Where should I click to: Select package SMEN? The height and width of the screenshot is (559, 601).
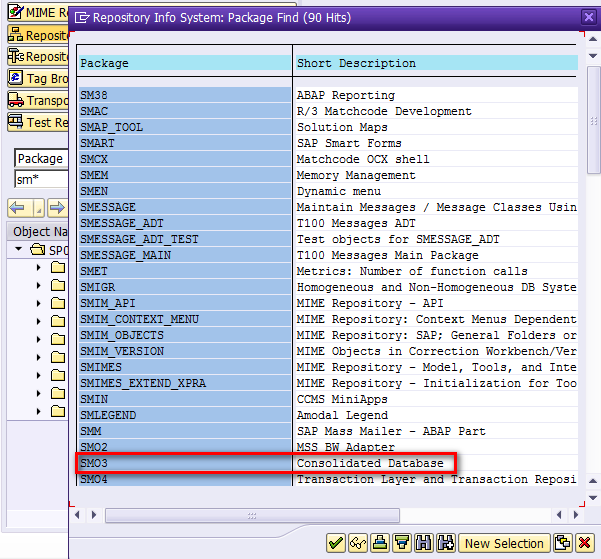[185, 191]
